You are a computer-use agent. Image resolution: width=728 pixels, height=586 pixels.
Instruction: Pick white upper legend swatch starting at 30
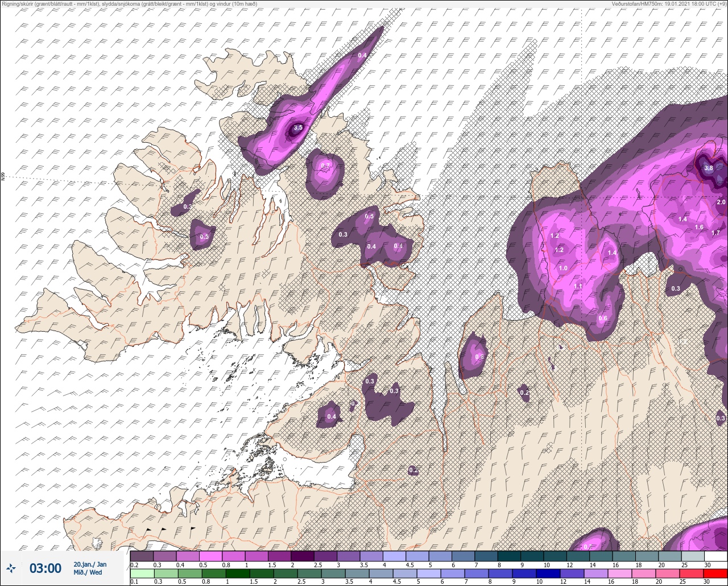tap(715, 556)
